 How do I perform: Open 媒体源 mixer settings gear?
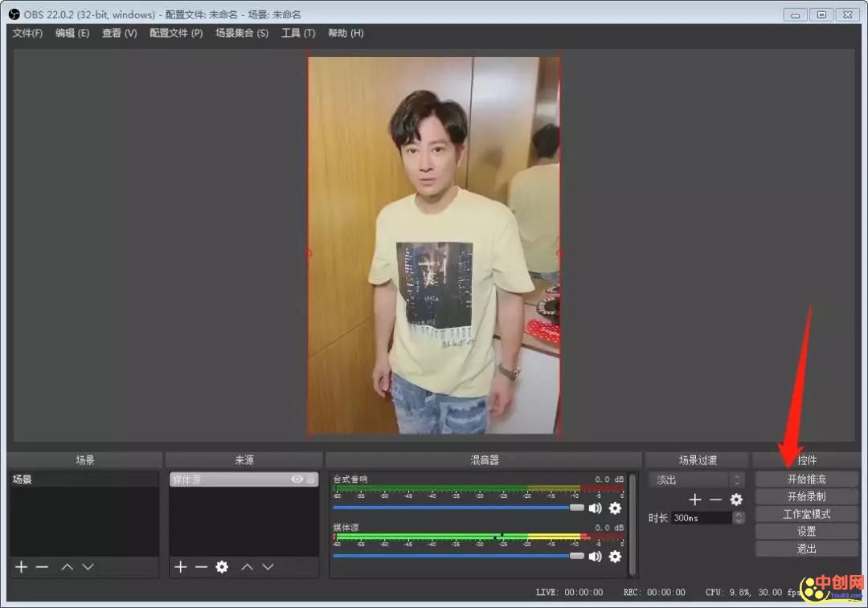(x=615, y=556)
